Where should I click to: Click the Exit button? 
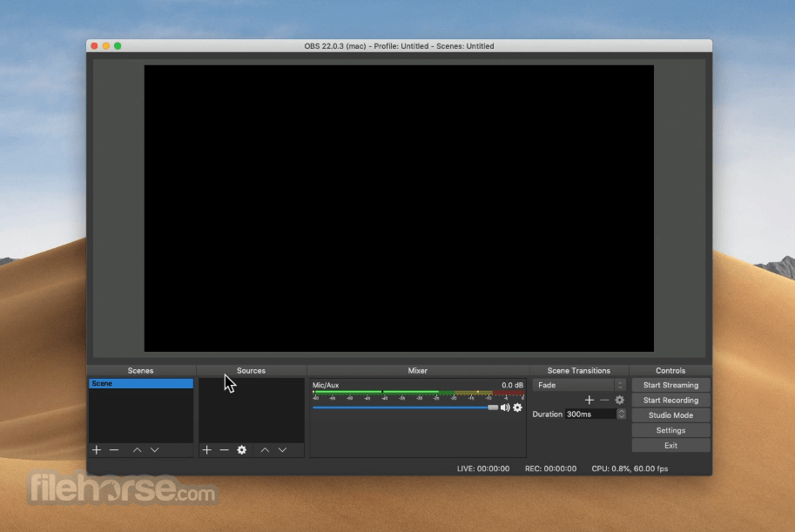point(670,446)
